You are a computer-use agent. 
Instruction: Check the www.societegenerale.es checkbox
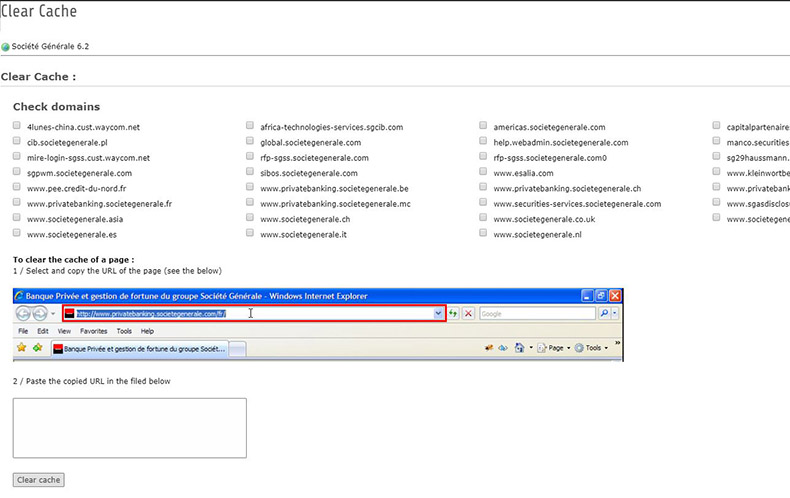click(x=17, y=233)
